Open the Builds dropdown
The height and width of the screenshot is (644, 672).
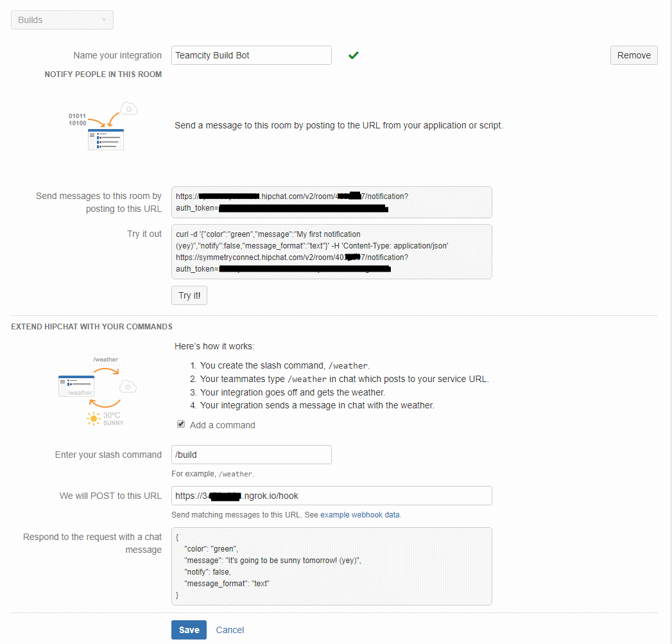click(62, 20)
